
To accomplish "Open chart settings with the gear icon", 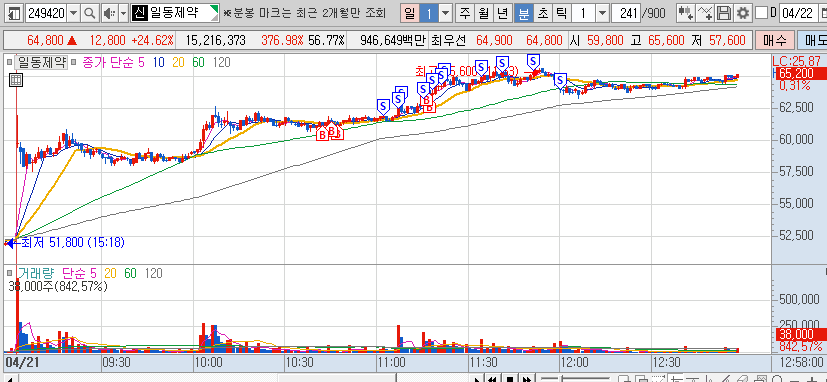I will 743,13.
